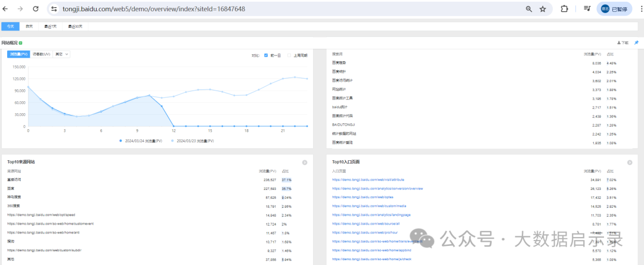The height and width of the screenshot is (265, 644).
Task: Click search term BAIDUTONGJI
Action: [342, 124]
